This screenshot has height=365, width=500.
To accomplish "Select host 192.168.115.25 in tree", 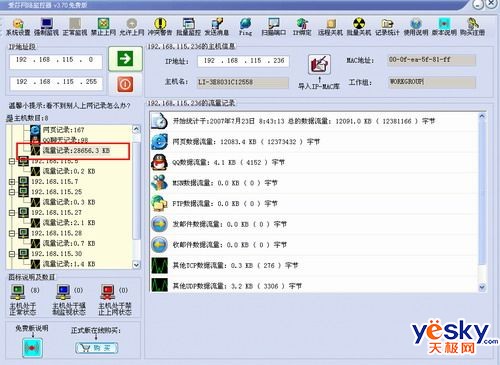I will click(57, 192).
